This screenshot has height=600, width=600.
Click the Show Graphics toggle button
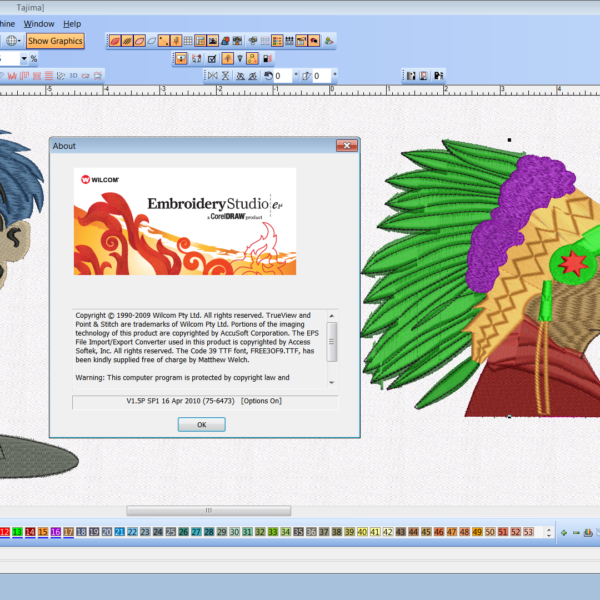click(55, 41)
